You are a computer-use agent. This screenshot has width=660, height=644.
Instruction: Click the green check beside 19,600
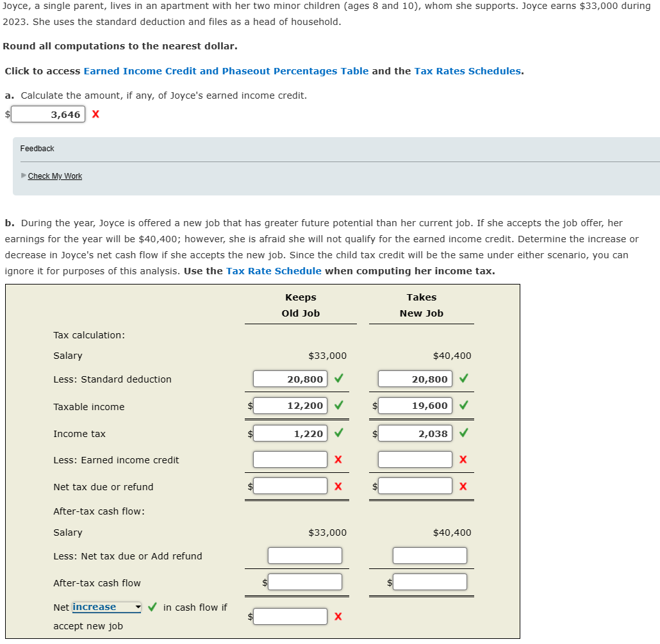[x=463, y=405]
